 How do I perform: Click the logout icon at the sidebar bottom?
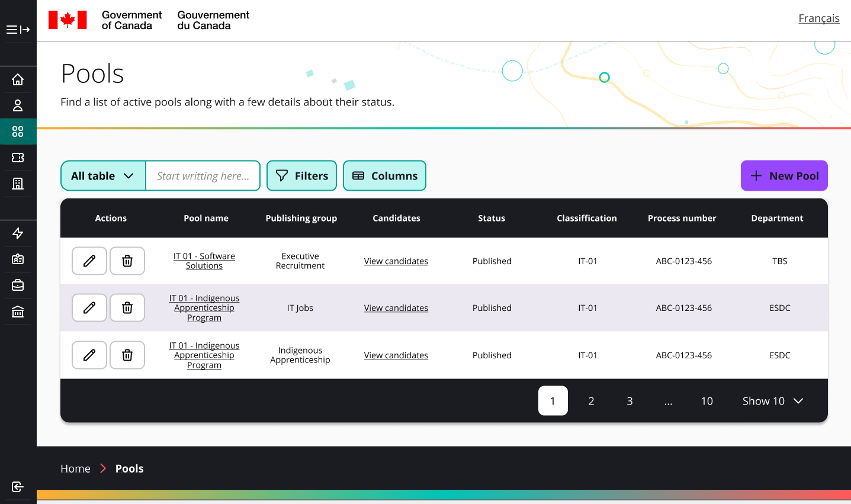click(17, 486)
